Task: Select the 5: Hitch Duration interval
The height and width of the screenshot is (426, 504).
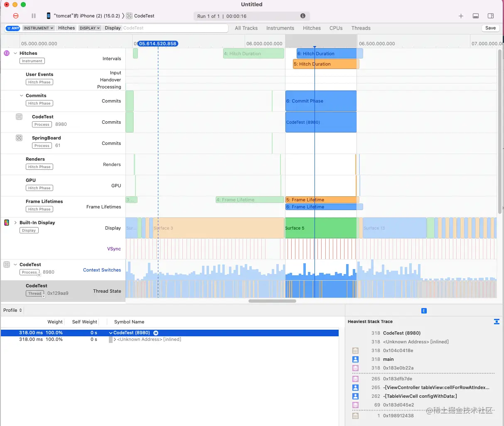Action: pos(326,64)
